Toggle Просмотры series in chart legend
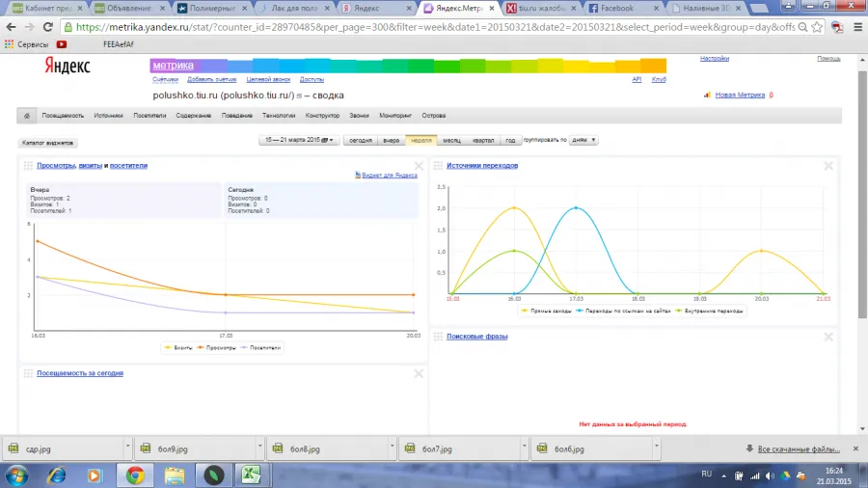868x488 pixels. pyautogui.click(x=216, y=348)
